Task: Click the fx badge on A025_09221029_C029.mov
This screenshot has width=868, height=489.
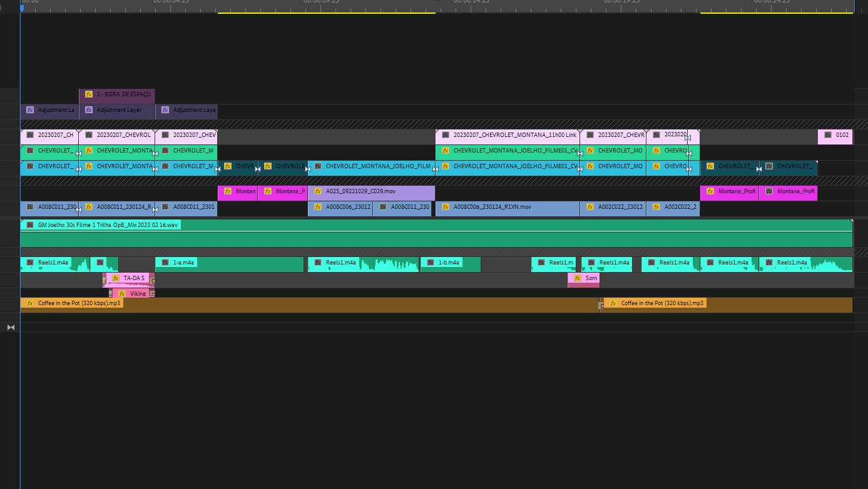Action: (x=318, y=191)
